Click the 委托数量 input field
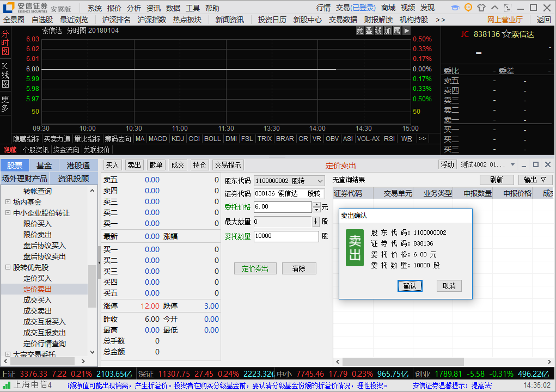 point(286,236)
